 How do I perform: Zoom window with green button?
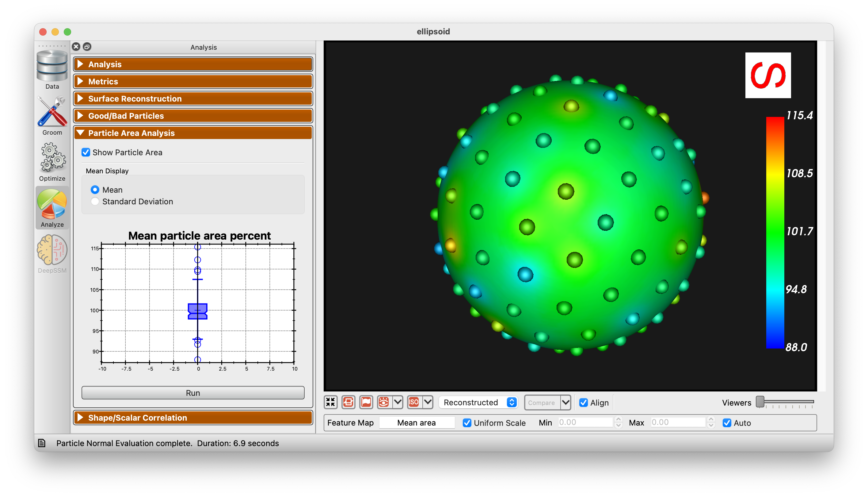(67, 32)
